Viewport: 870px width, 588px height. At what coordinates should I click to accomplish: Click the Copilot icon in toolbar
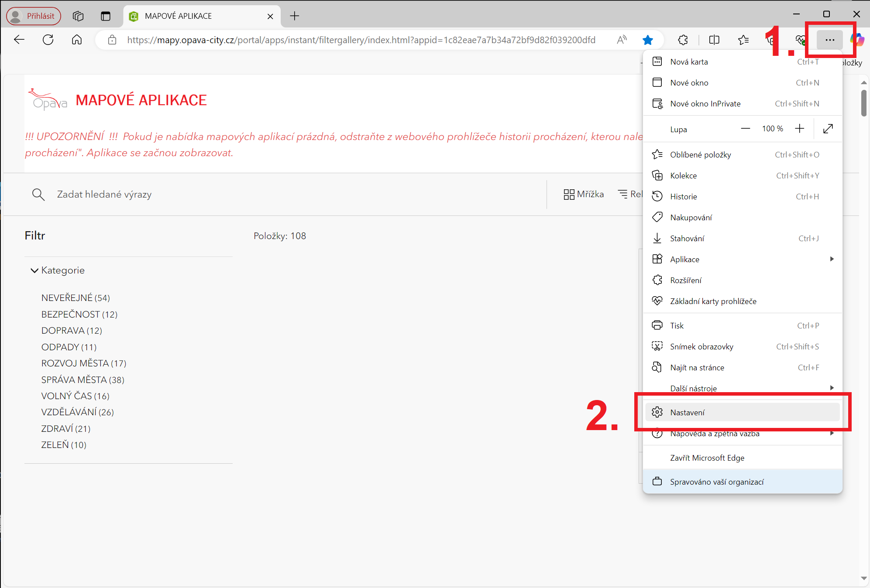click(x=857, y=40)
